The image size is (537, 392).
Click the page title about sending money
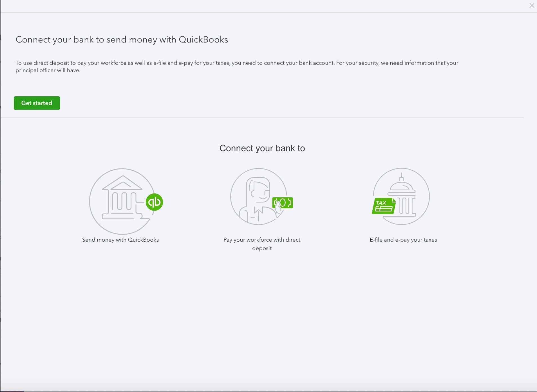point(122,39)
